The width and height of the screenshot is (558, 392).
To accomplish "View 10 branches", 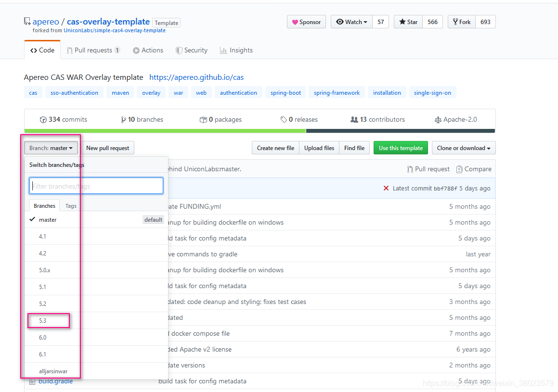I will pyautogui.click(x=142, y=119).
